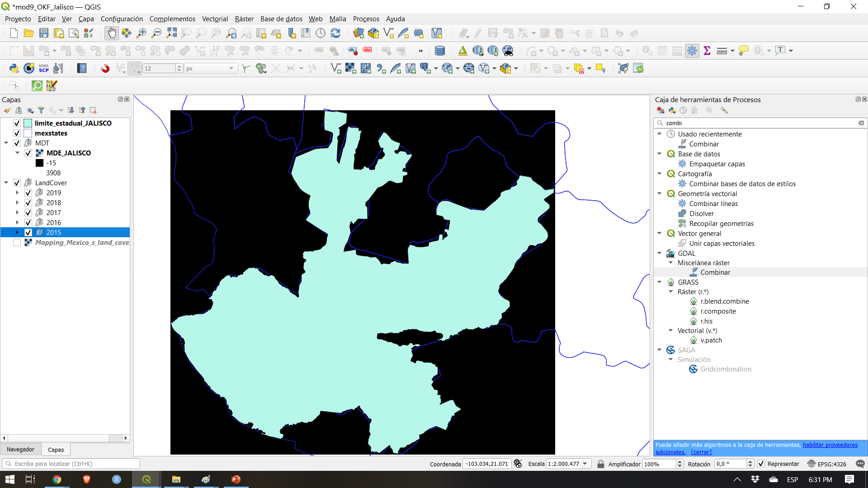Collapse the MDT group arrow
Image resolution: width=868 pixels, height=488 pixels.
point(6,143)
